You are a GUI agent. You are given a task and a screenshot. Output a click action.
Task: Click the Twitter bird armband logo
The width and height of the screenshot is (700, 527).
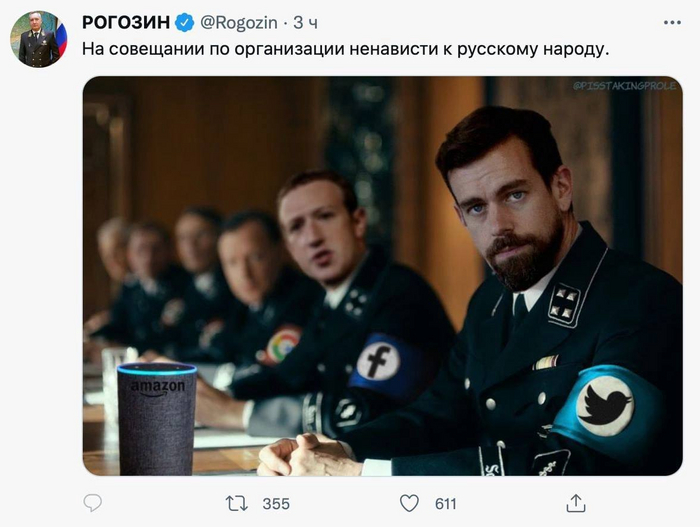(604, 406)
